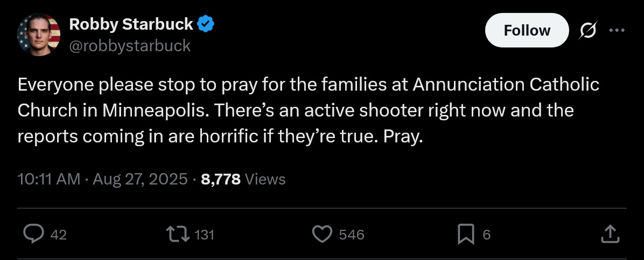Click the share post upload icon
644x260 pixels.
[608, 234]
